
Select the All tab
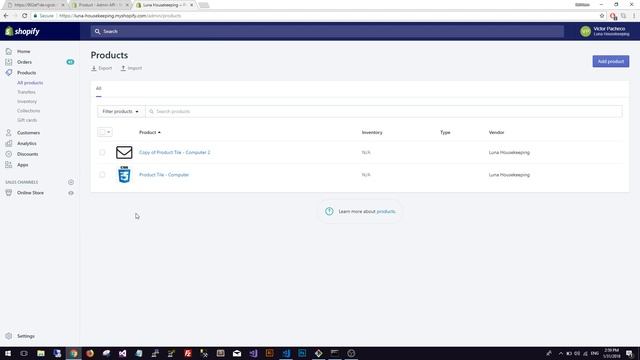(x=99, y=89)
